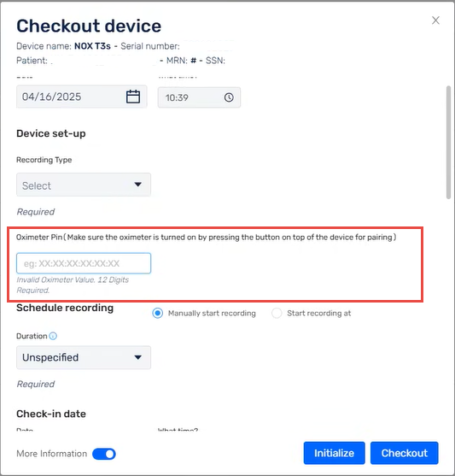Click the Initialize button
Viewport: 455px width, 476px height.
tap(334, 453)
